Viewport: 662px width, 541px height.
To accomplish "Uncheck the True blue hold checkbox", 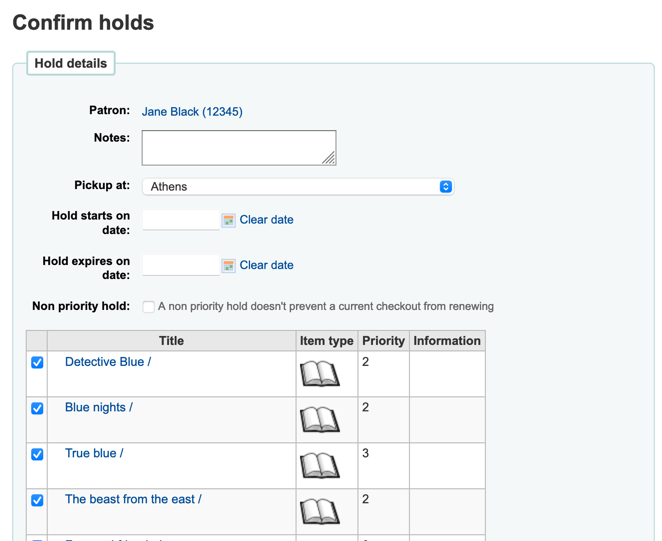I will [x=37, y=454].
